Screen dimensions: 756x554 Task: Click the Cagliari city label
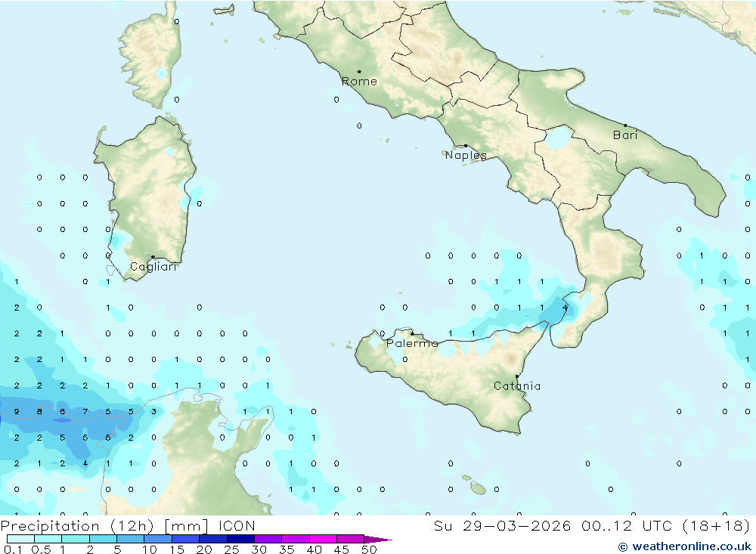pyautogui.click(x=153, y=267)
